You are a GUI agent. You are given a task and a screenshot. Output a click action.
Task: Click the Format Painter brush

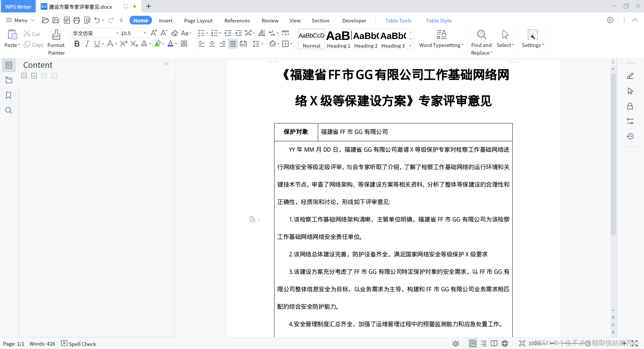point(56,34)
